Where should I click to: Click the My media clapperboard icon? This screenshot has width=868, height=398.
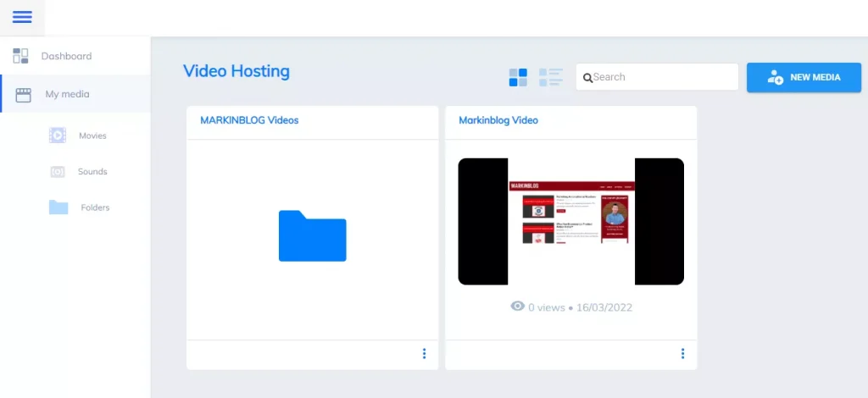(x=24, y=95)
